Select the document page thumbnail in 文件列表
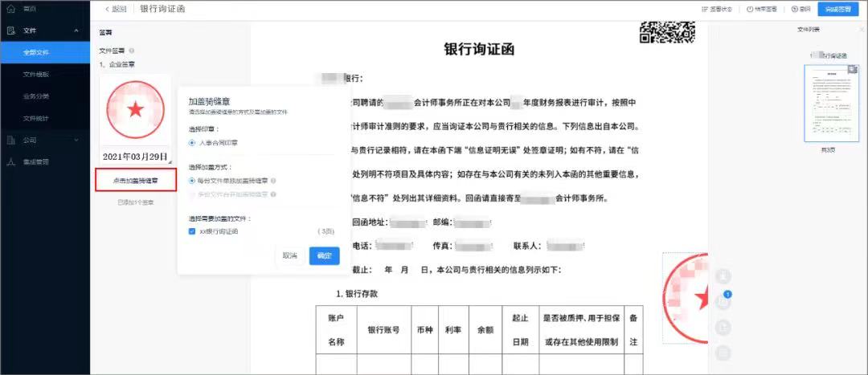The height and width of the screenshot is (375, 868). click(x=831, y=103)
